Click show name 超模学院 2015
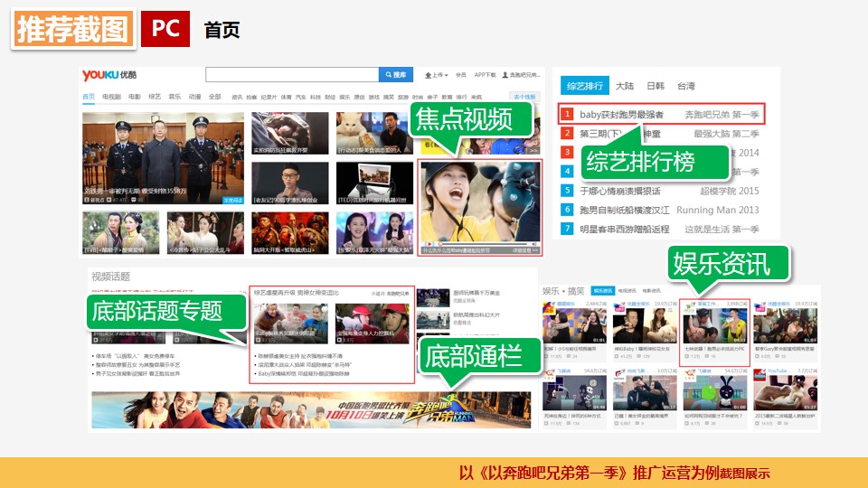Image resolution: width=868 pixels, height=488 pixels. pyautogui.click(x=730, y=191)
